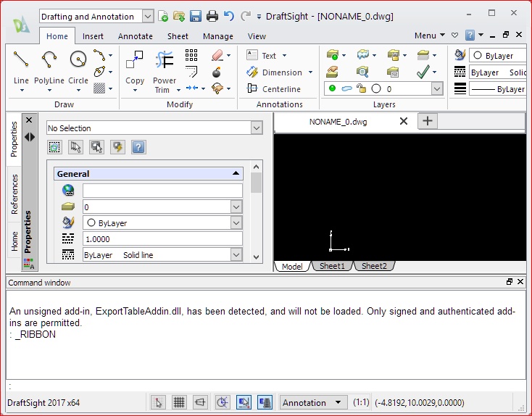Click the Undo arrow
The image size is (532, 416).
[229, 16]
